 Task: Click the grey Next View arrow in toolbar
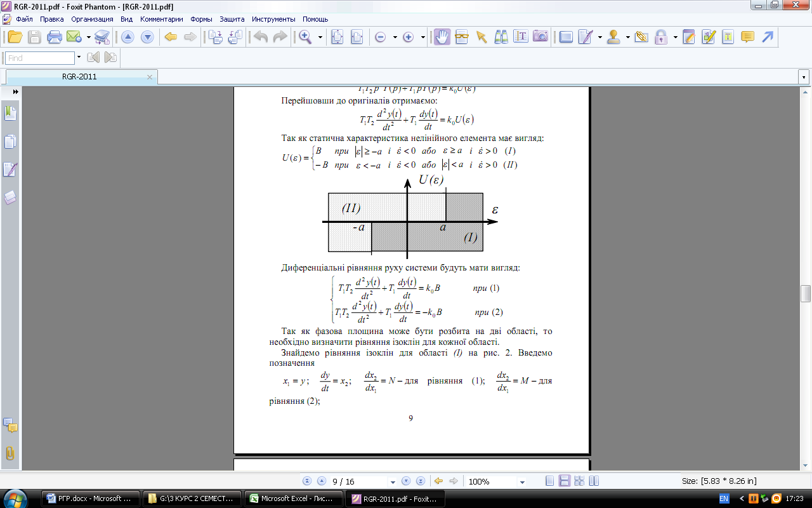190,37
